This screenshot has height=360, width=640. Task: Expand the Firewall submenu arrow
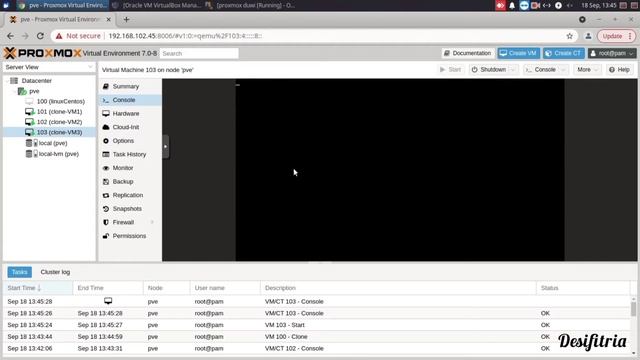(152, 222)
